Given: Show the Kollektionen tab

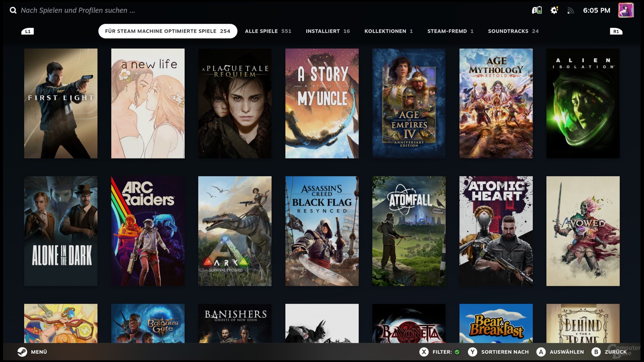Looking at the screenshot, I should [x=388, y=31].
